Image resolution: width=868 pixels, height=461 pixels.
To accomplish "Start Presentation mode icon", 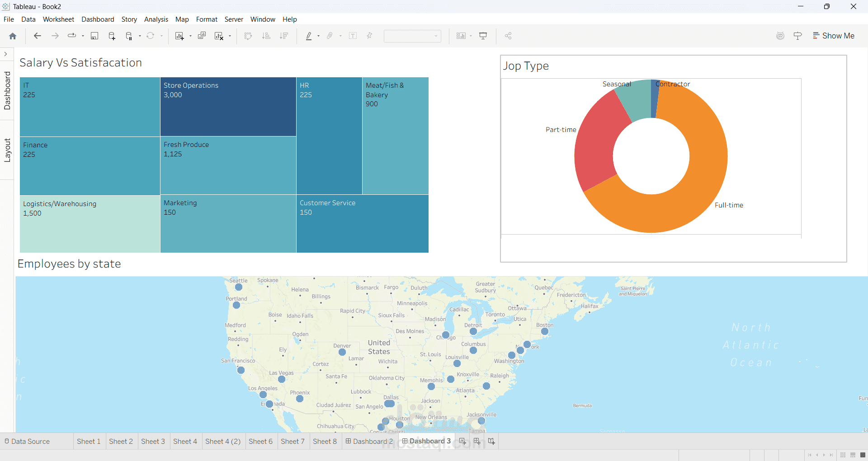I will pos(483,36).
